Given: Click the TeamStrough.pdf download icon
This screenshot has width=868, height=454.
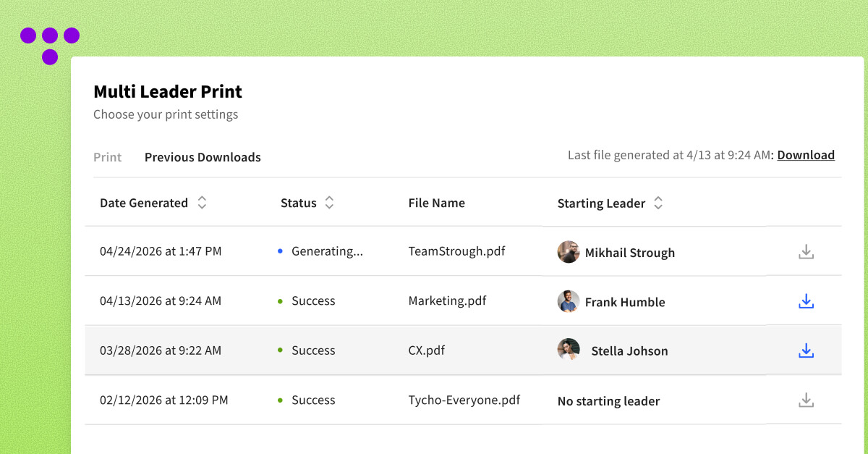Looking at the screenshot, I should coord(806,252).
